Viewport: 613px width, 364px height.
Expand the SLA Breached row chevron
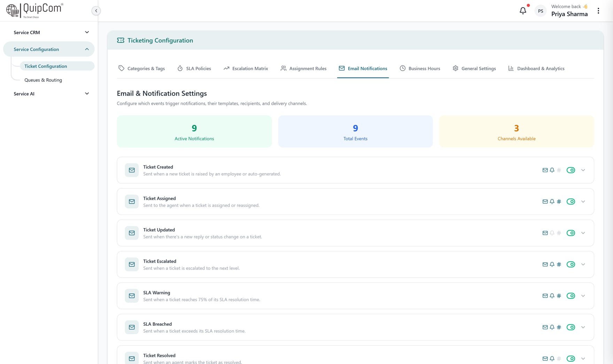[x=583, y=327]
